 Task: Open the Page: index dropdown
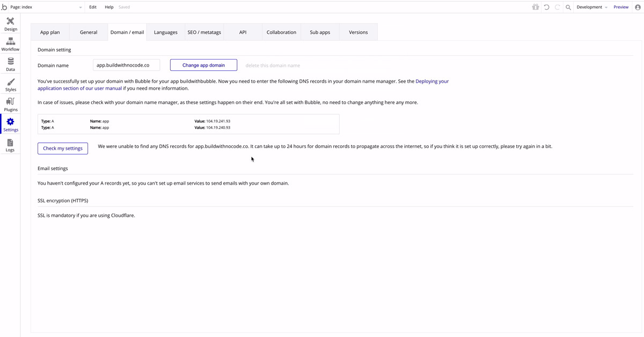46,7
